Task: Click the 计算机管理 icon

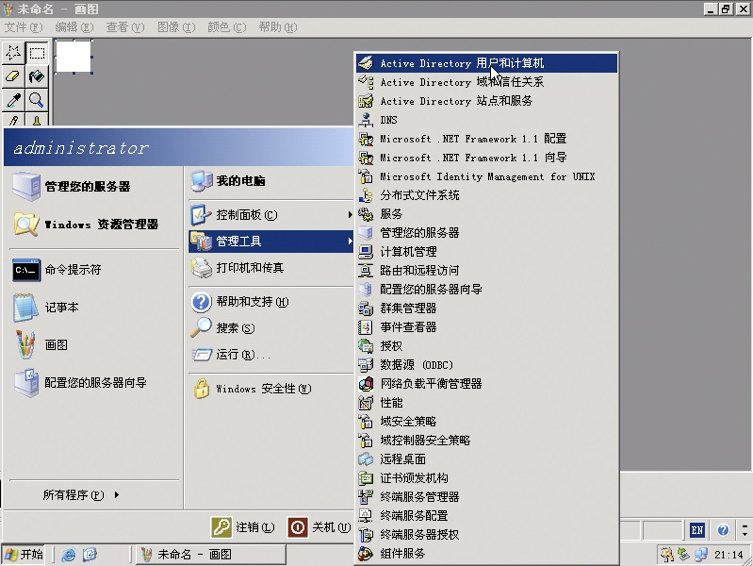Action: pyautogui.click(x=365, y=252)
